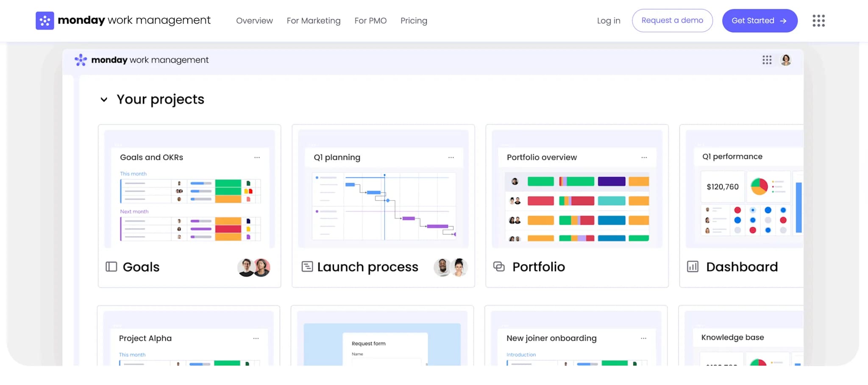Click the Goals and OKRs board thumbnail
Screen dimensions: 868x385
189,189
